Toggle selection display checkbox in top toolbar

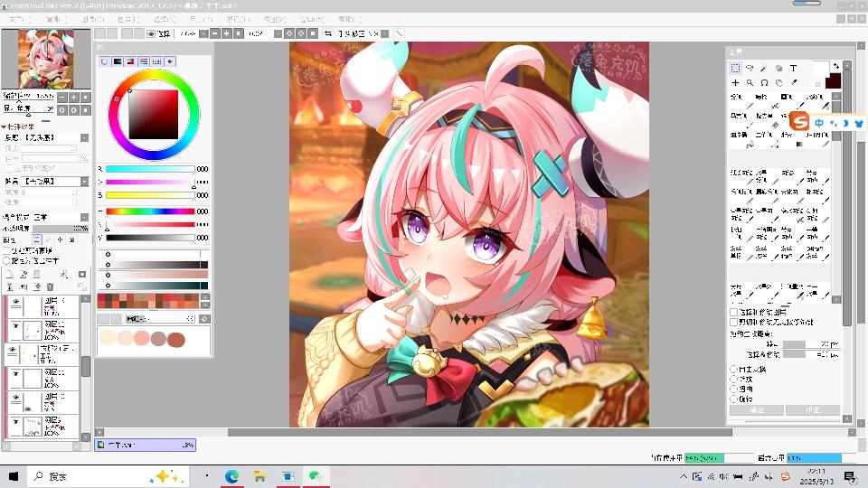point(150,33)
